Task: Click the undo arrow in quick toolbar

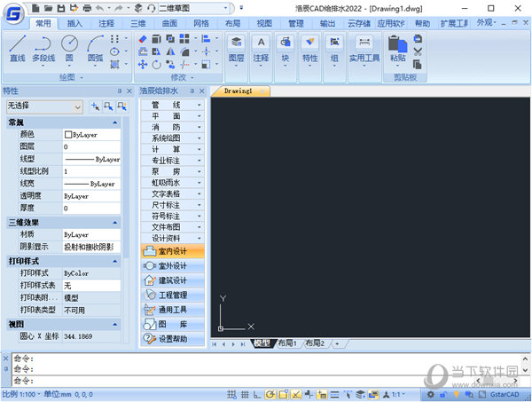Action: [99, 8]
